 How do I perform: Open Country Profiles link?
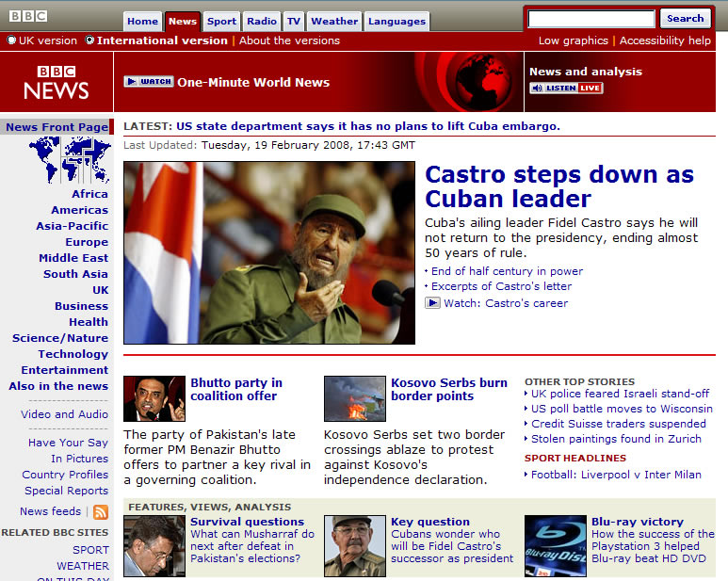click(65, 475)
